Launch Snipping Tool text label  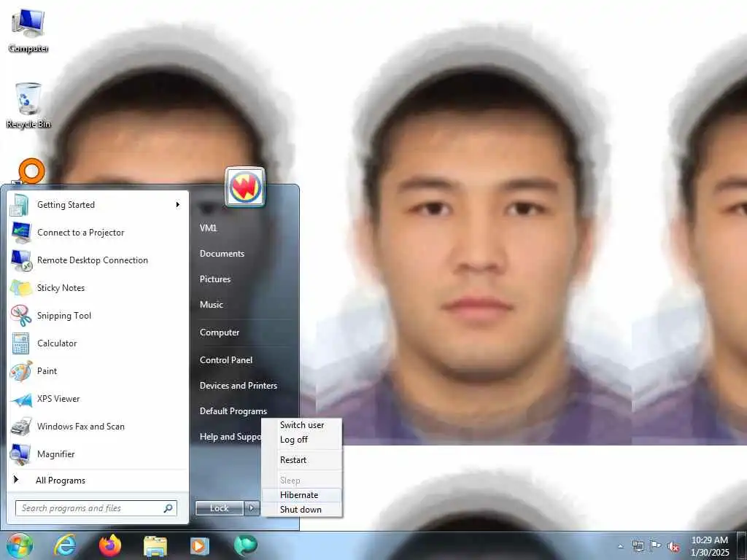tap(64, 316)
